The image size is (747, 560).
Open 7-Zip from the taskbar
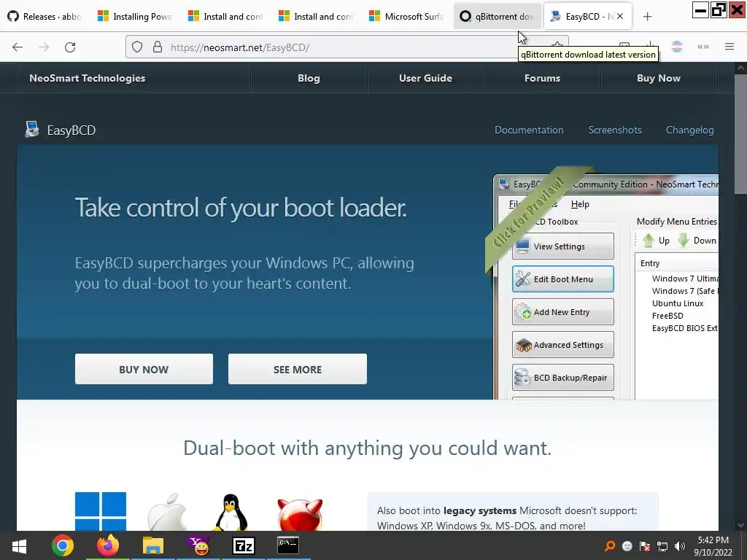(244, 545)
